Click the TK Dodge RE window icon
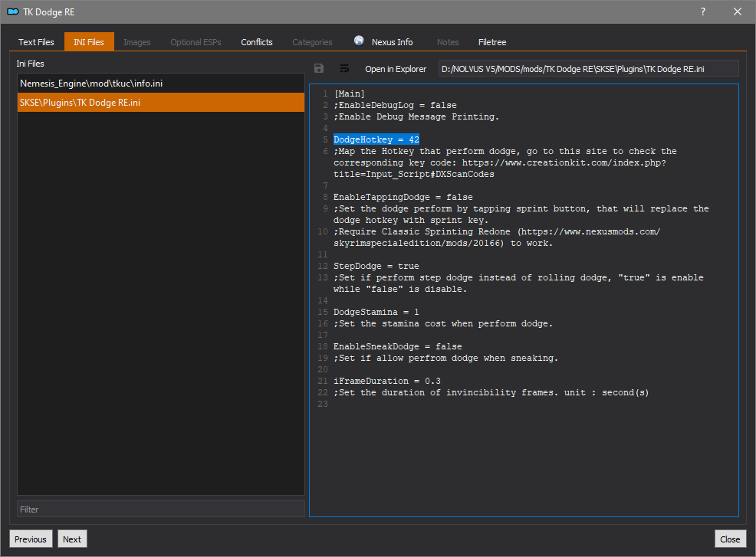This screenshot has width=756, height=557. 13,11
